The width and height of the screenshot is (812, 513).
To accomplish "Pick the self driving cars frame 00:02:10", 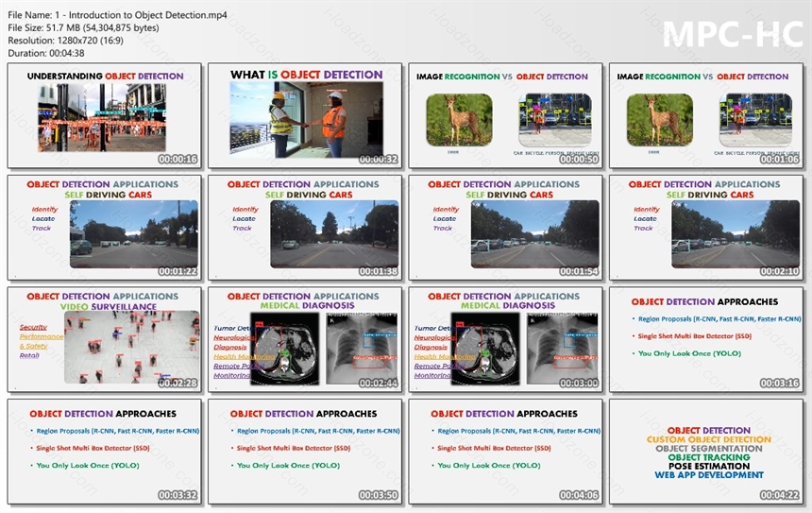I will pyautogui.click(x=706, y=228).
